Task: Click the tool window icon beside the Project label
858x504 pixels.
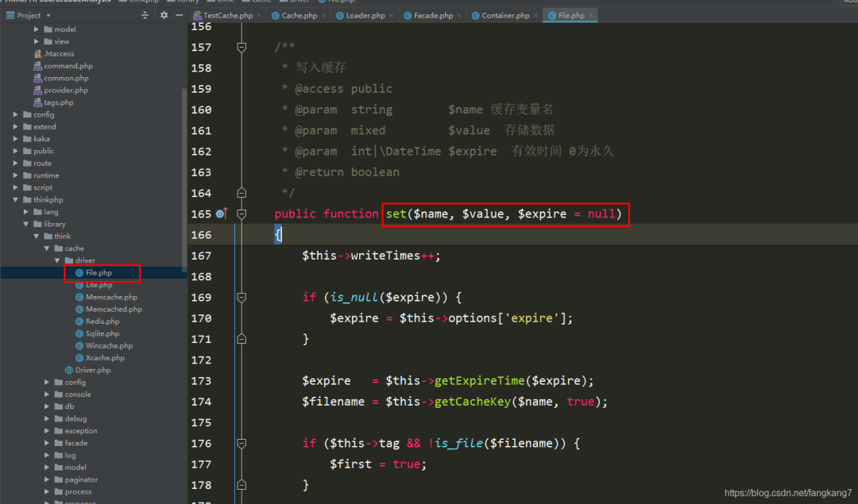Action: [10, 15]
